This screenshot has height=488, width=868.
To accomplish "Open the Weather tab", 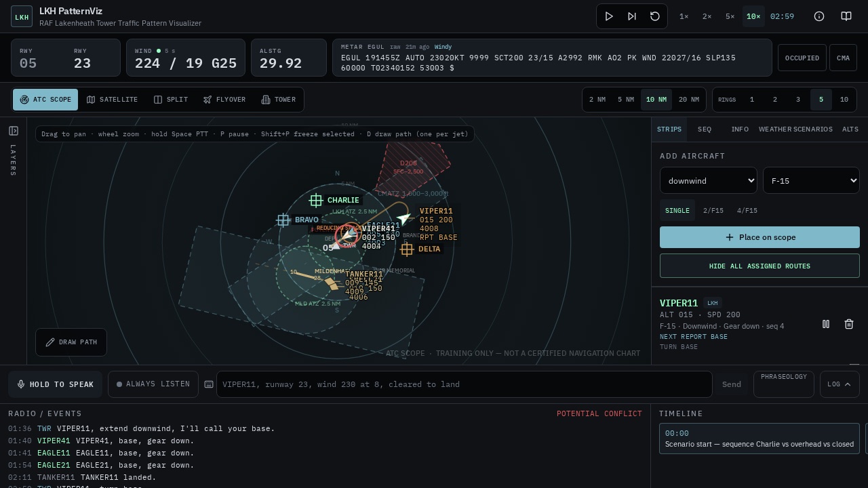I will tap(775, 129).
